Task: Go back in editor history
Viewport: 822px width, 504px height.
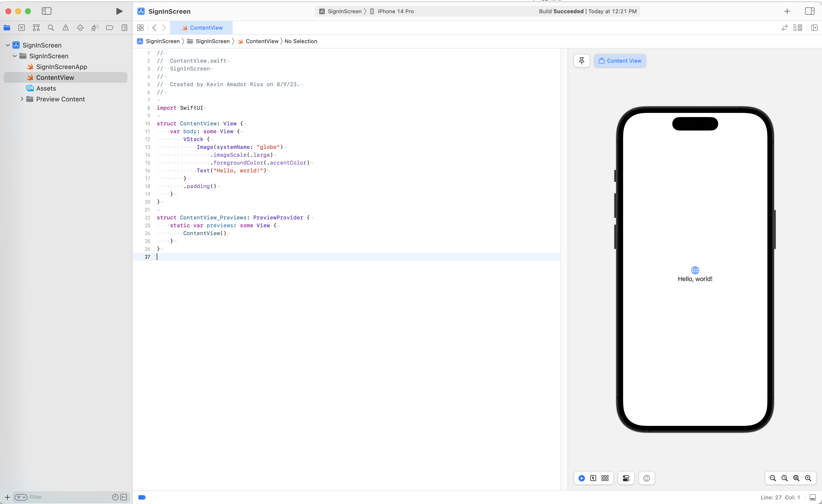Action: (154, 28)
